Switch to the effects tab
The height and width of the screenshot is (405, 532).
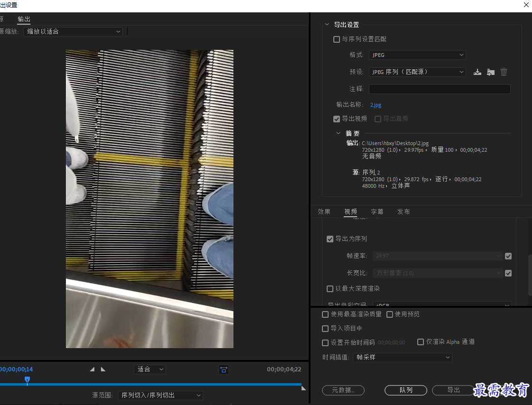tap(324, 212)
